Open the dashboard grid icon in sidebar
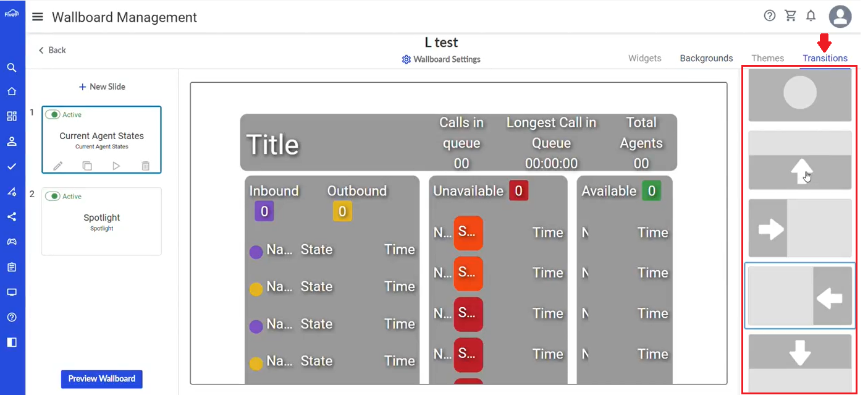The width and height of the screenshot is (868, 403). 12,116
